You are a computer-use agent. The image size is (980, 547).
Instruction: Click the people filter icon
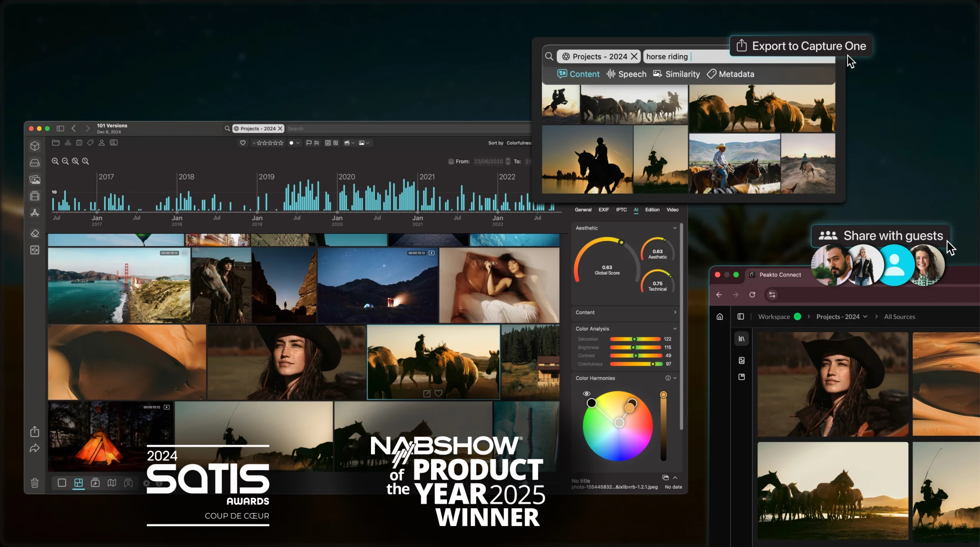point(102,143)
